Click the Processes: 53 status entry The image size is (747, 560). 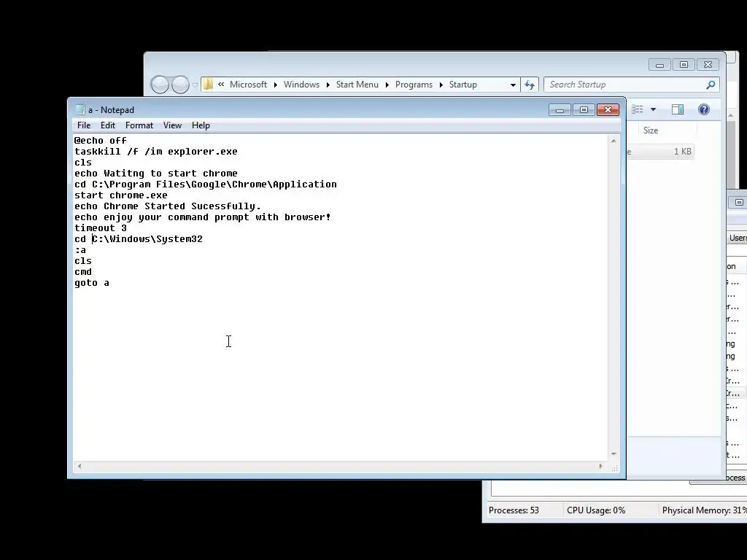(514, 510)
